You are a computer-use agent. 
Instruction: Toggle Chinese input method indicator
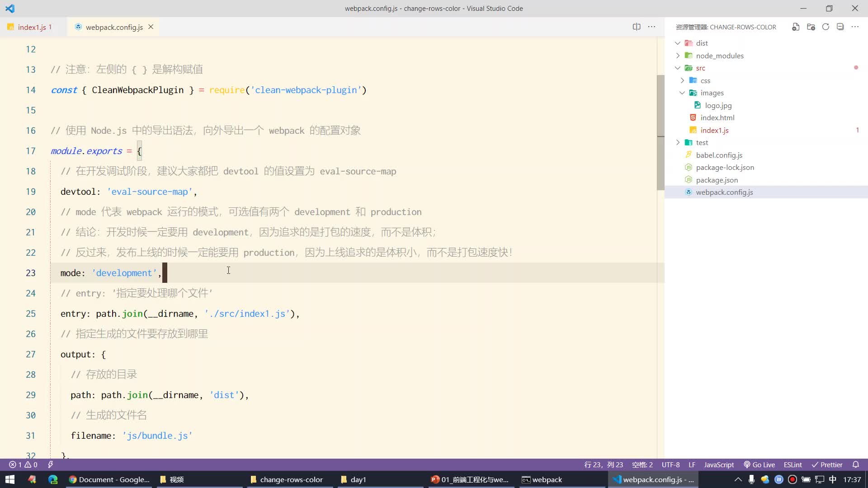pyautogui.click(x=833, y=479)
